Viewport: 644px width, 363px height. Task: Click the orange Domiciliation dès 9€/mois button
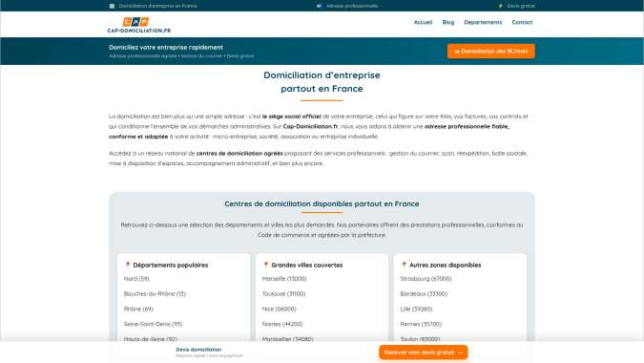(490, 51)
